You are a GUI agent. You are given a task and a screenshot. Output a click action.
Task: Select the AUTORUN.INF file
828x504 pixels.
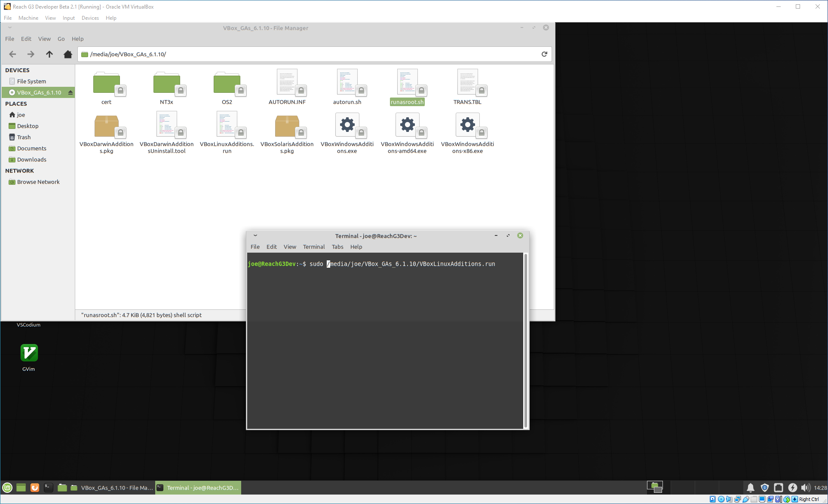point(287,87)
